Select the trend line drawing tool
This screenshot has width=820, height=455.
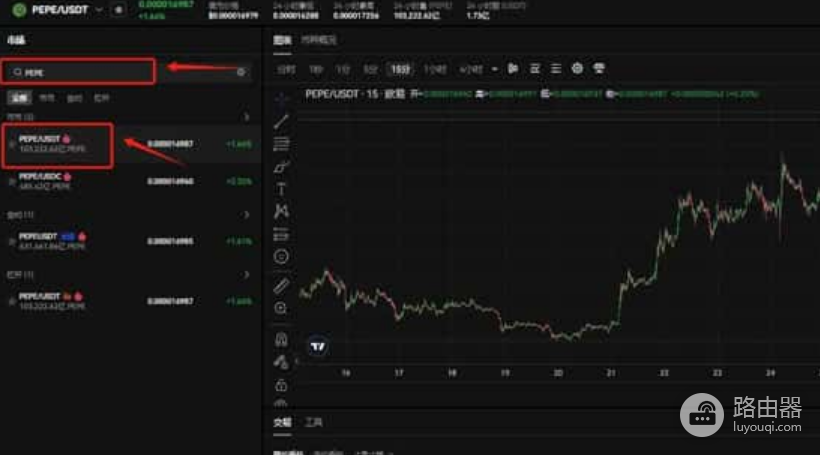point(281,121)
